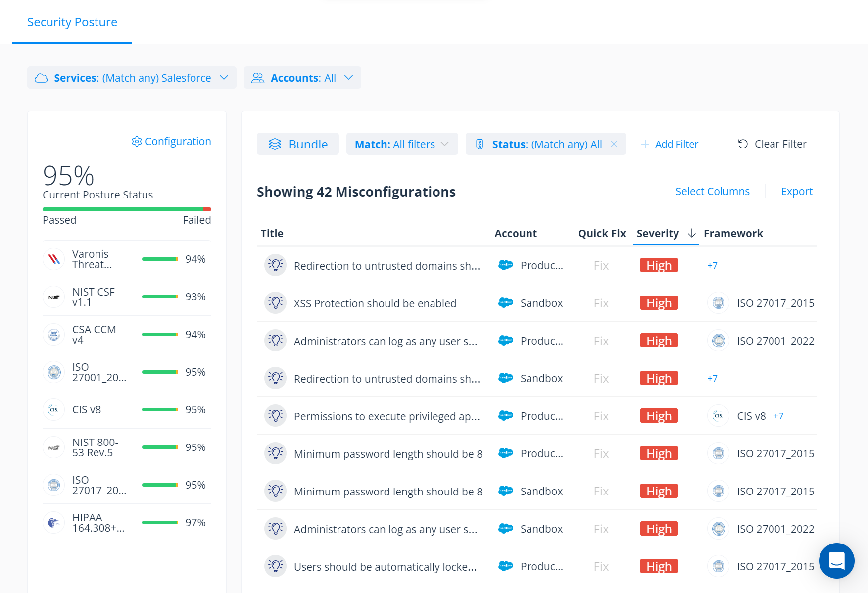The image size is (868, 593).
Task: Open Permissions to execute privileged ap... row
Action: 387,416
